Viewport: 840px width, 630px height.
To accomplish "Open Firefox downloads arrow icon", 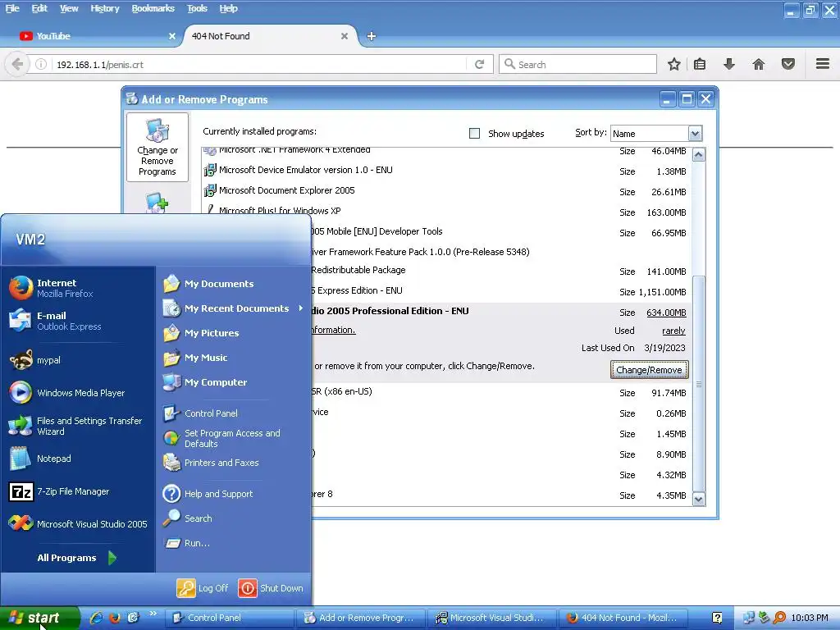I will click(729, 64).
